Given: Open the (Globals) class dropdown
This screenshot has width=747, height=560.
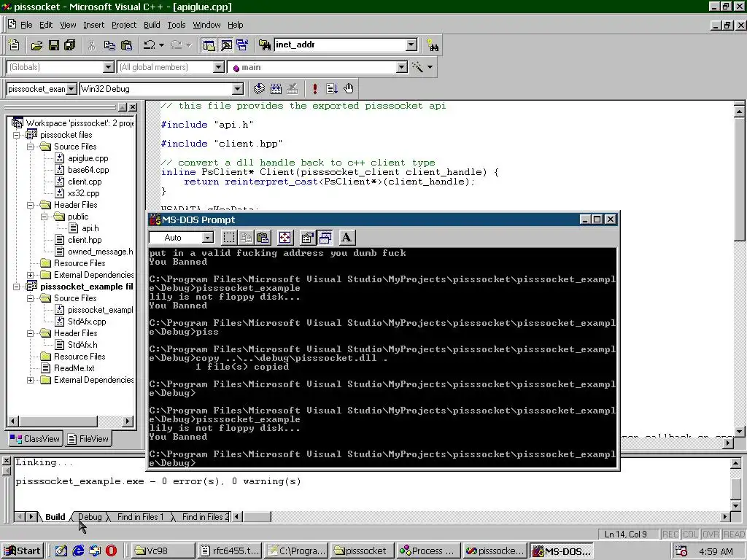Looking at the screenshot, I should (x=109, y=67).
